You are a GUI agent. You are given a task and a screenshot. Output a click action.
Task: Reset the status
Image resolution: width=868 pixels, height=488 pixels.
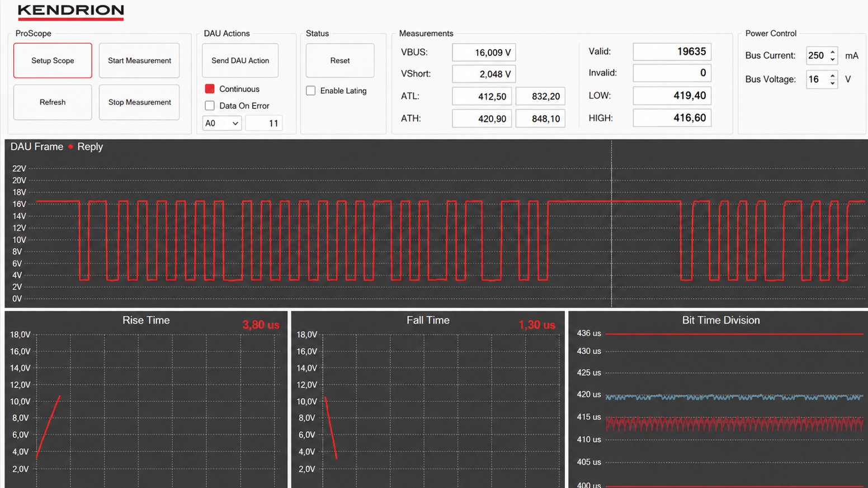tap(340, 60)
